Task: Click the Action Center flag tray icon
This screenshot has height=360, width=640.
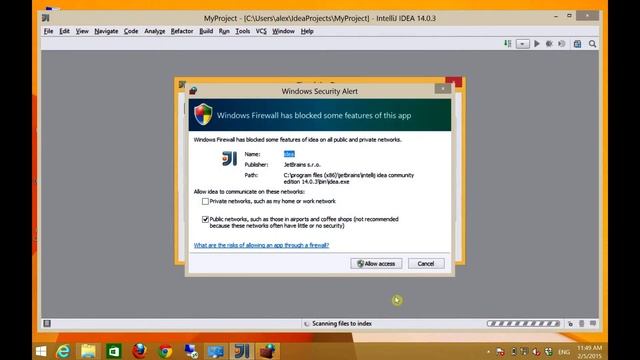Action: coord(500,351)
